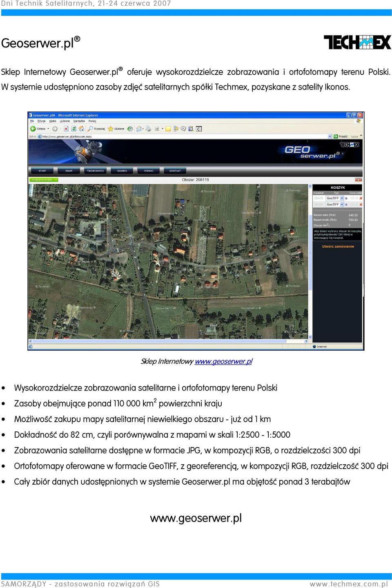This screenshot has height=588, width=392.
Task: Click the TECHMEX logo at page top right
Action: coord(357,42)
